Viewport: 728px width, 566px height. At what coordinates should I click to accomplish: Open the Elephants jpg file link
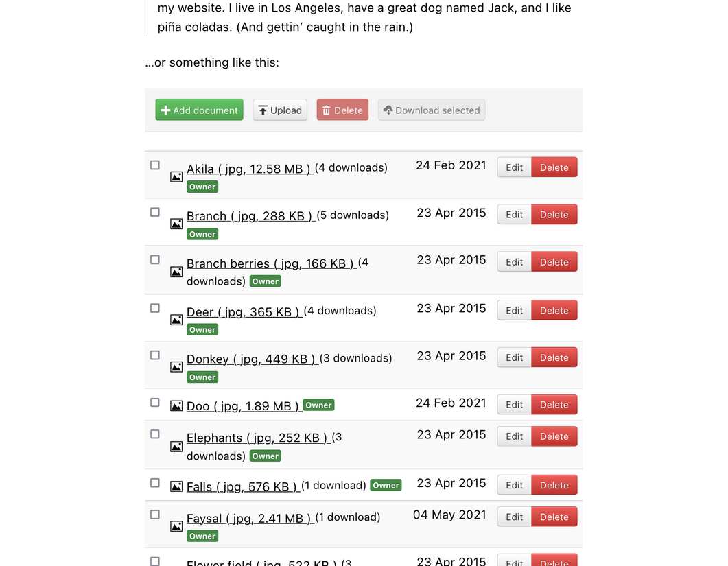pyautogui.click(x=259, y=438)
